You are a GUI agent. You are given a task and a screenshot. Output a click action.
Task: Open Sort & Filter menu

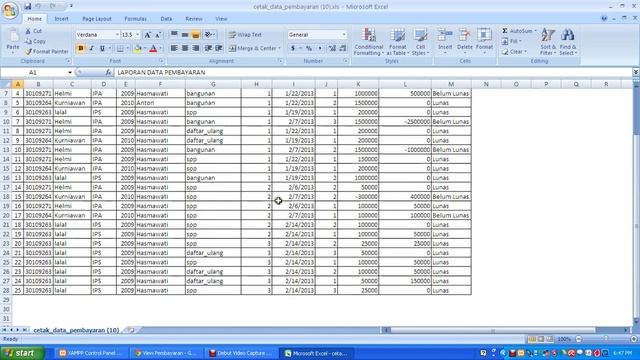pyautogui.click(x=548, y=42)
